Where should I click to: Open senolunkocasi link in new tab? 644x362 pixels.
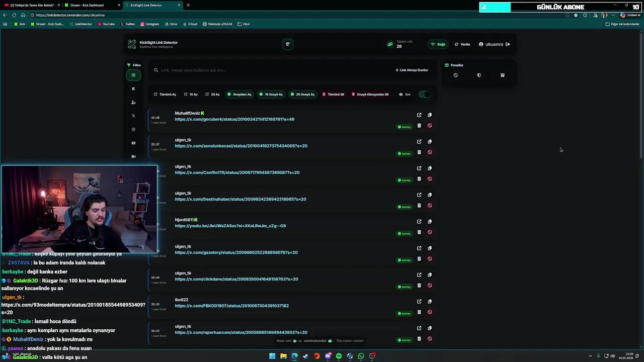pyautogui.click(x=419, y=142)
